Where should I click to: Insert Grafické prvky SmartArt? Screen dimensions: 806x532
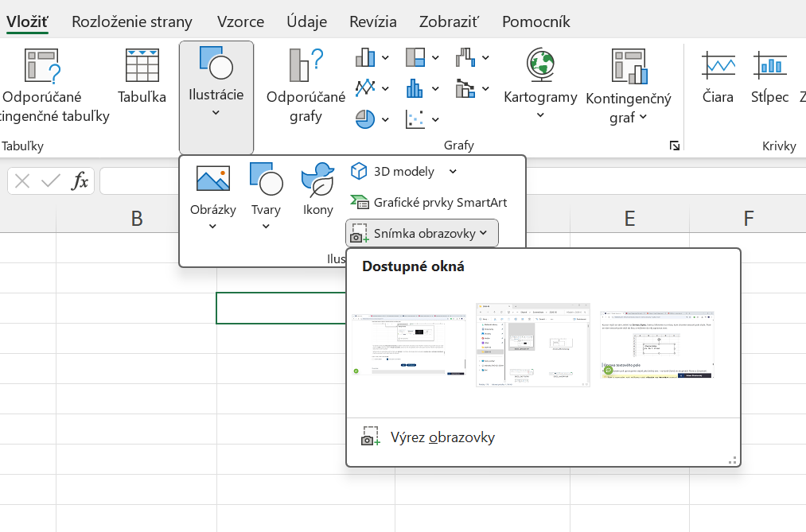429,202
